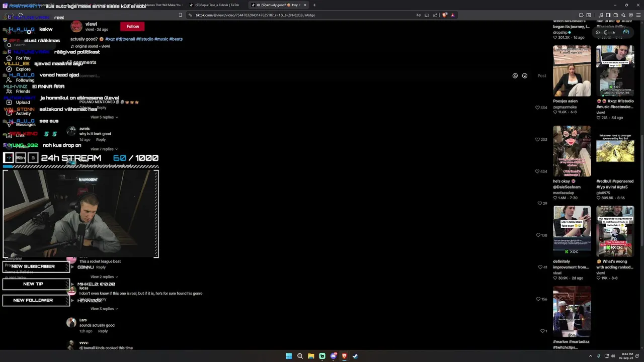Click the #beats hashtag link
The image size is (644, 362).
pyautogui.click(x=176, y=39)
